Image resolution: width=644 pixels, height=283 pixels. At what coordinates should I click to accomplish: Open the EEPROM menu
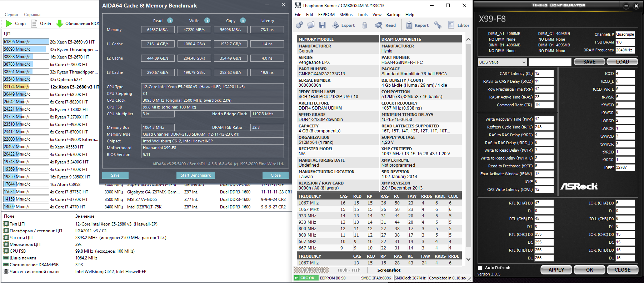tap(326, 15)
